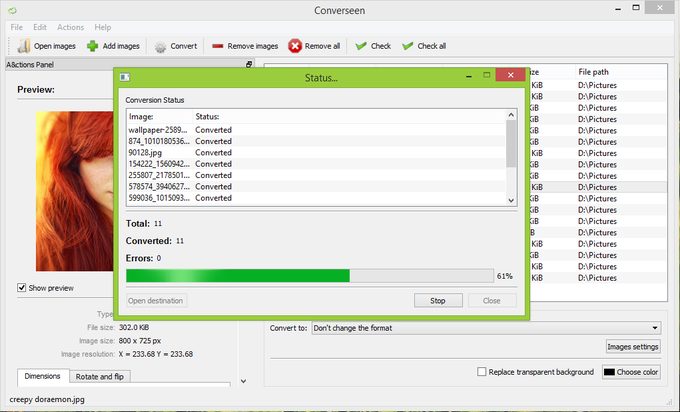Click the 302.0 KiB file size value
This screenshot has height=412, width=680.
(x=134, y=327)
